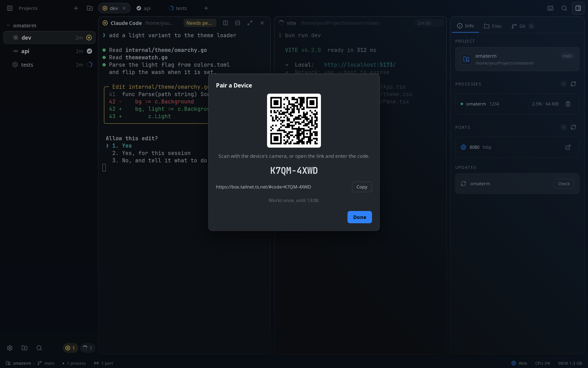This screenshot has width=588, height=368.
Task: Select the tests session in the sidebar
Action: click(x=49, y=65)
